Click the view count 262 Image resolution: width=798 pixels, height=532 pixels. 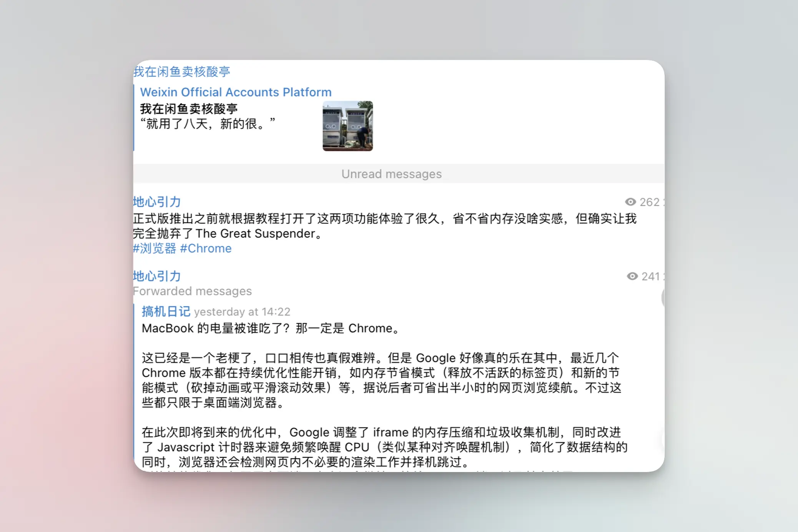(650, 202)
